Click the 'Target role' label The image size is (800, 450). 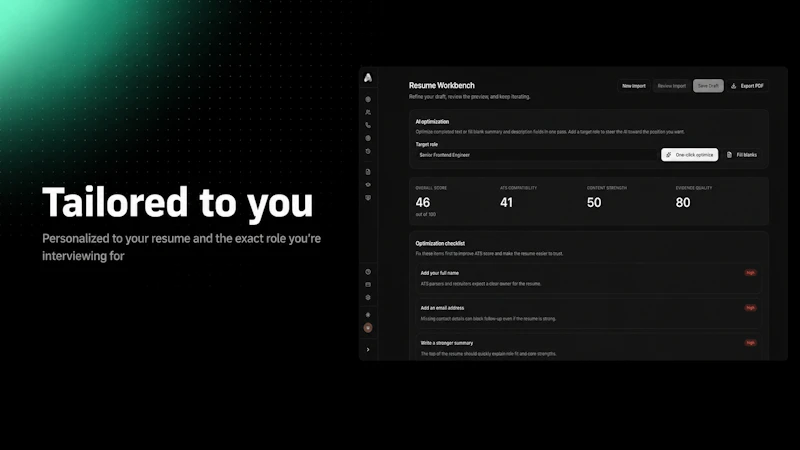coord(427,144)
